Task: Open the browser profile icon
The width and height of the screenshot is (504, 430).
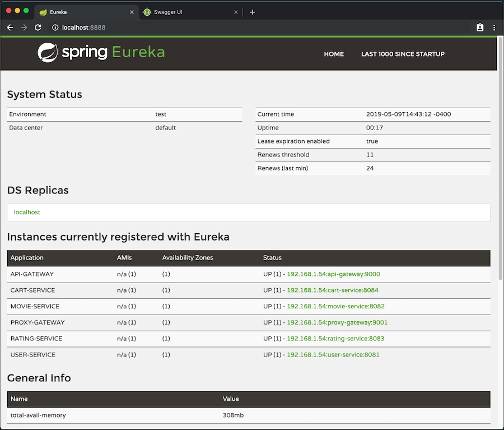Action: (480, 27)
